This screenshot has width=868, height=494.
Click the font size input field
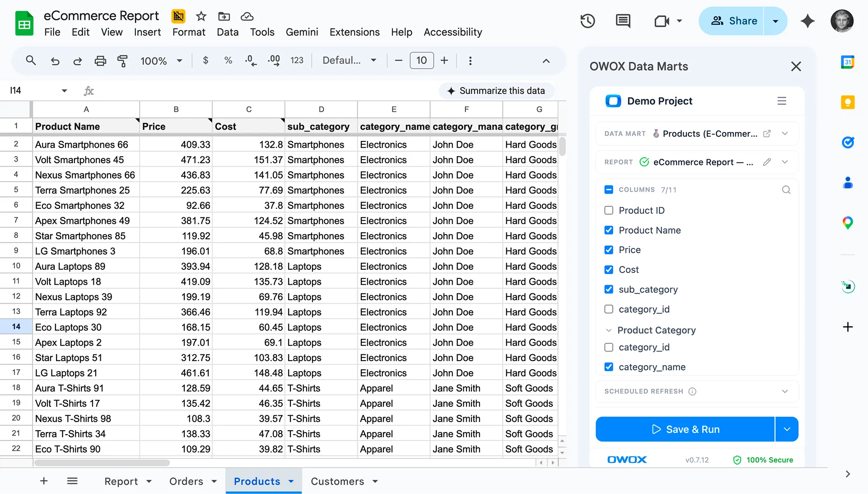(421, 61)
